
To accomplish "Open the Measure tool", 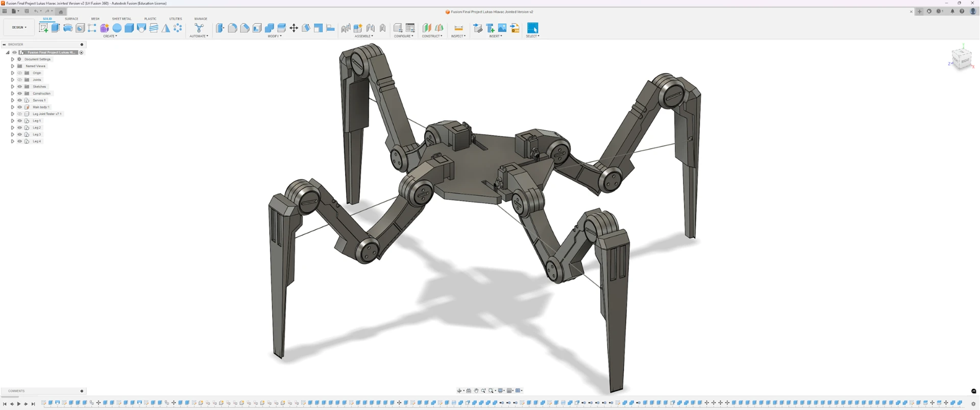I will click(x=458, y=28).
